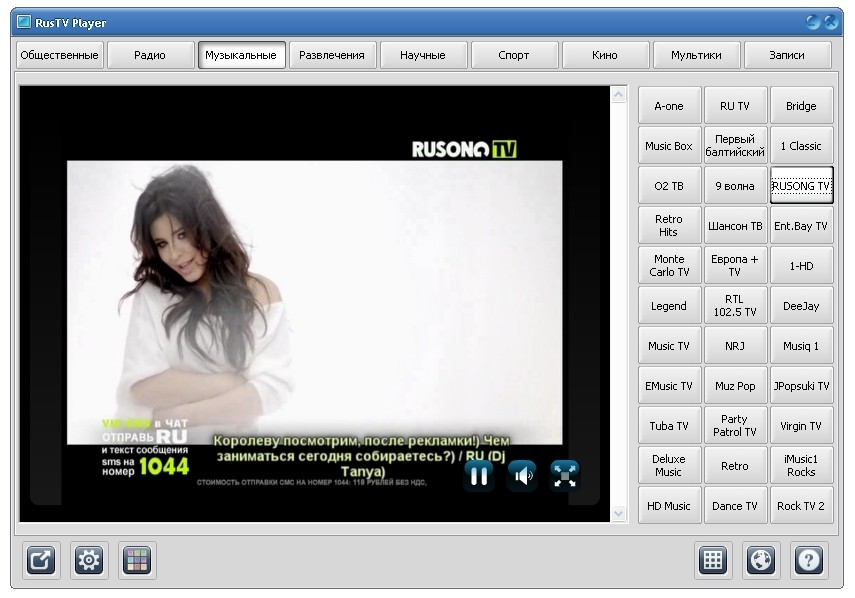Select the Retro channel button
Viewport: 855px width, 598px height.
pyautogui.click(x=735, y=466)
